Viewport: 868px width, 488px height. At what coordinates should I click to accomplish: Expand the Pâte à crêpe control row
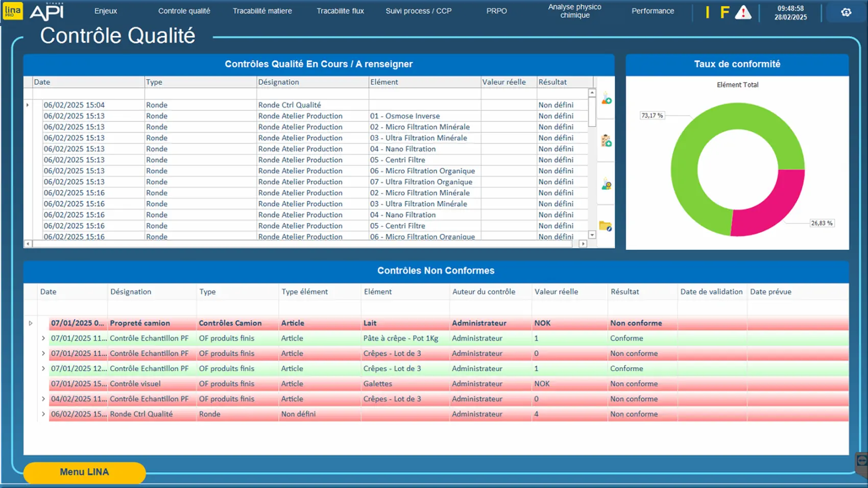(43, 338)
